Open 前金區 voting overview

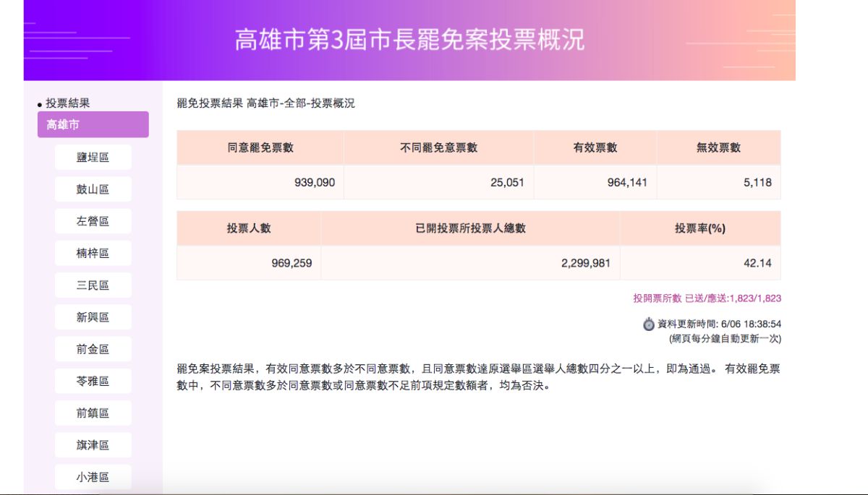[x=93, y=348]
